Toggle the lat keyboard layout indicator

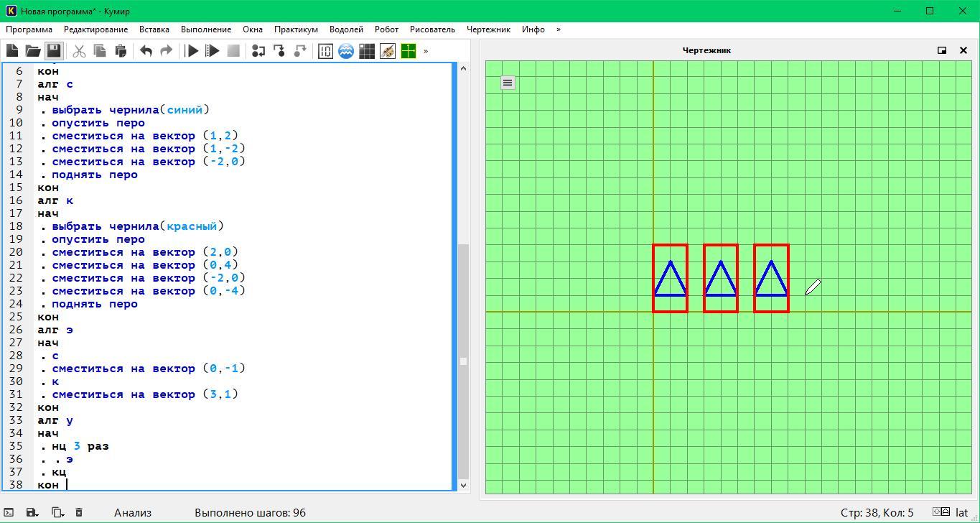click(x=961, y=512)
